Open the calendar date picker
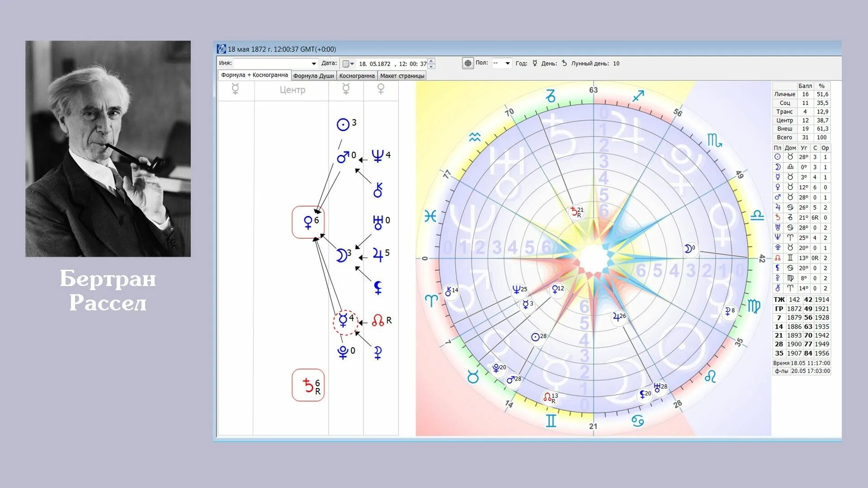 pyautogui.click(x=348, y=64)
